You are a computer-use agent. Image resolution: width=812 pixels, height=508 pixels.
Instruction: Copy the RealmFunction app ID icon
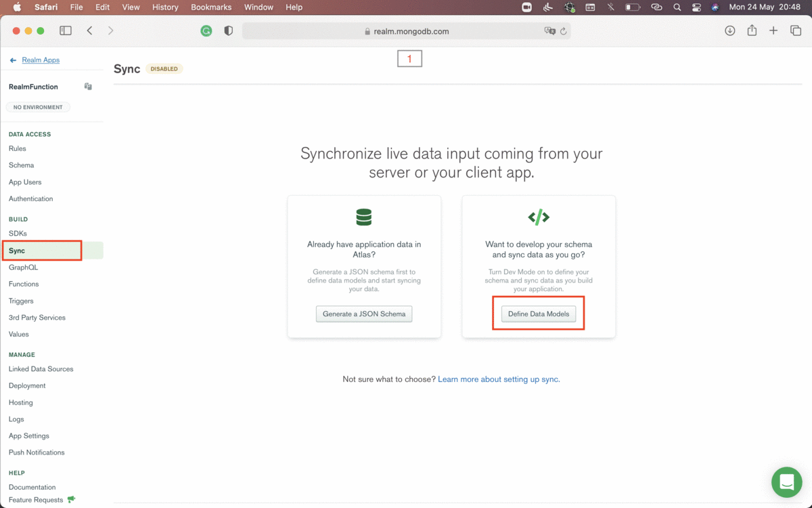[x=88, y=87]
